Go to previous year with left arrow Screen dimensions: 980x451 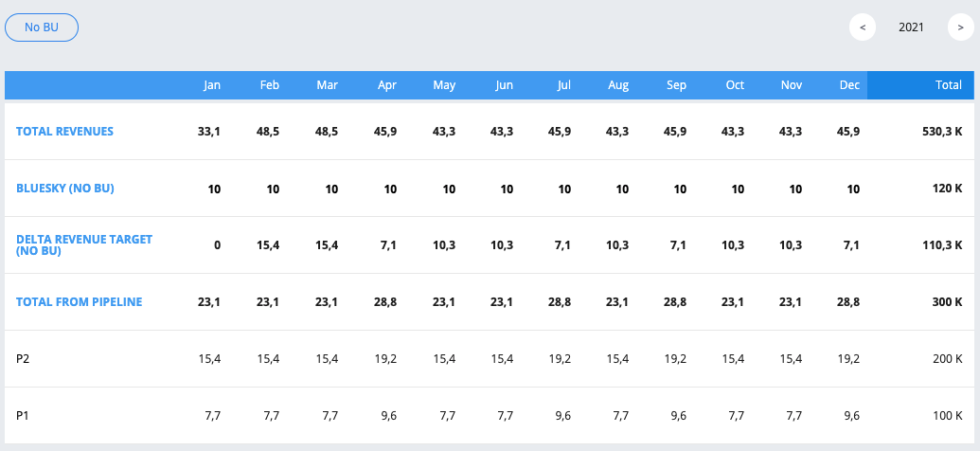[863, 27]
